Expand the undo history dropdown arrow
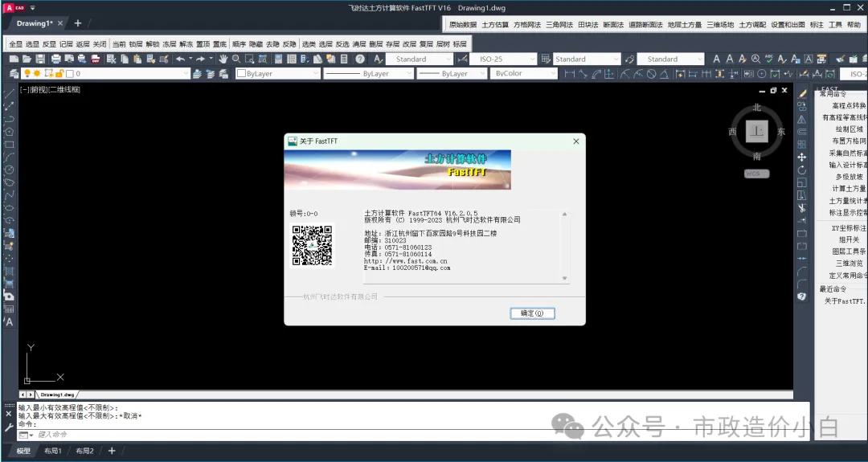Viewport: 868px width, 462px height. [190, 59]
